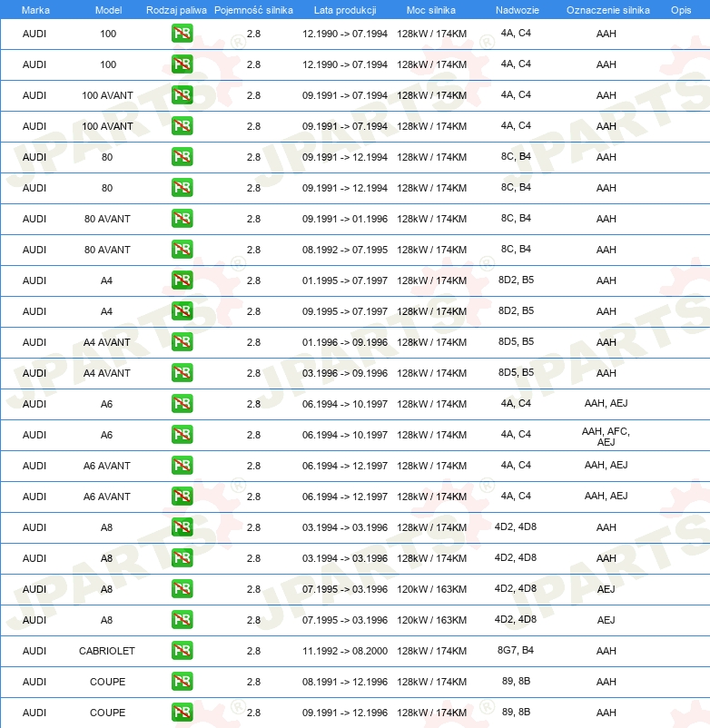Click the Lata produkcji column header
The width and height of the screenshot is (710, 728).
click(x=345, y=10)
